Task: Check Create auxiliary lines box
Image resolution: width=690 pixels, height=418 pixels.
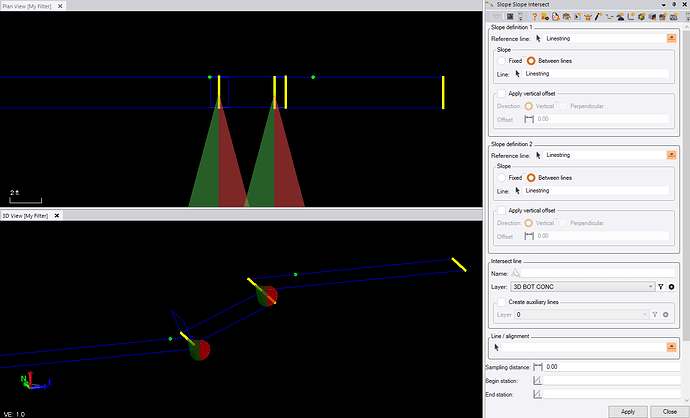Action: coord(501,302)
